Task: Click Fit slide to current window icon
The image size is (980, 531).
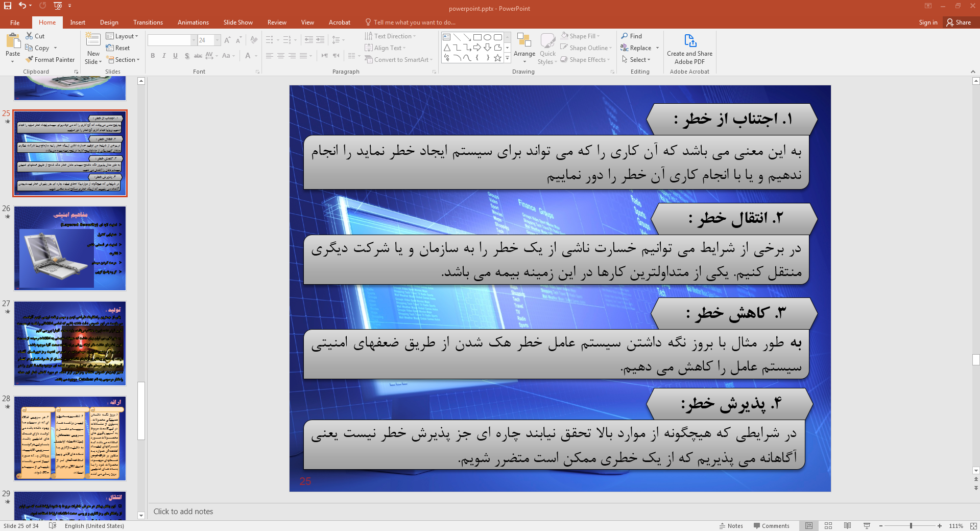Action: (973, 526)
